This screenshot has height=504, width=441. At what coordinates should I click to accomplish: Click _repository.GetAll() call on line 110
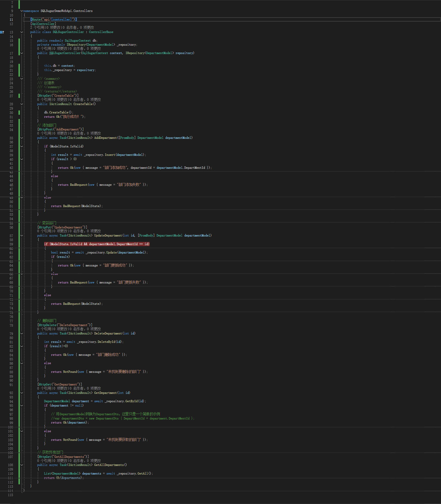pos(134,474)
